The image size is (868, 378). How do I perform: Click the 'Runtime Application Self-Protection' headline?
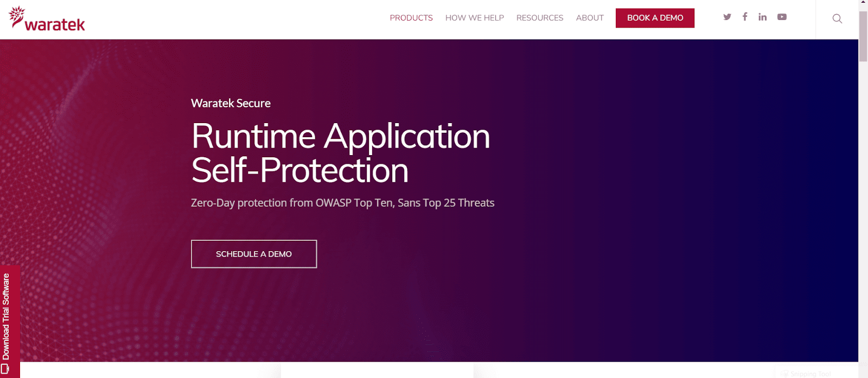[x=341, y=153]
